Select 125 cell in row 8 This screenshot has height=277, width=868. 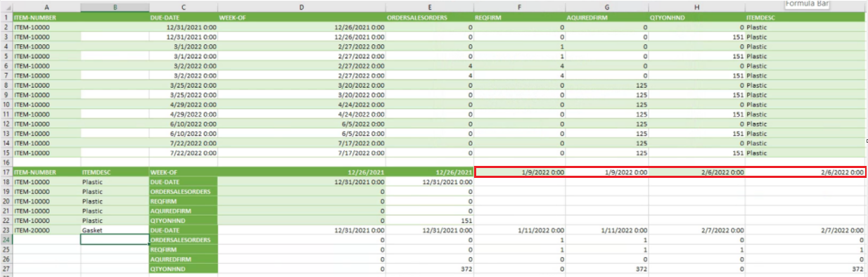tap(607, 84)
